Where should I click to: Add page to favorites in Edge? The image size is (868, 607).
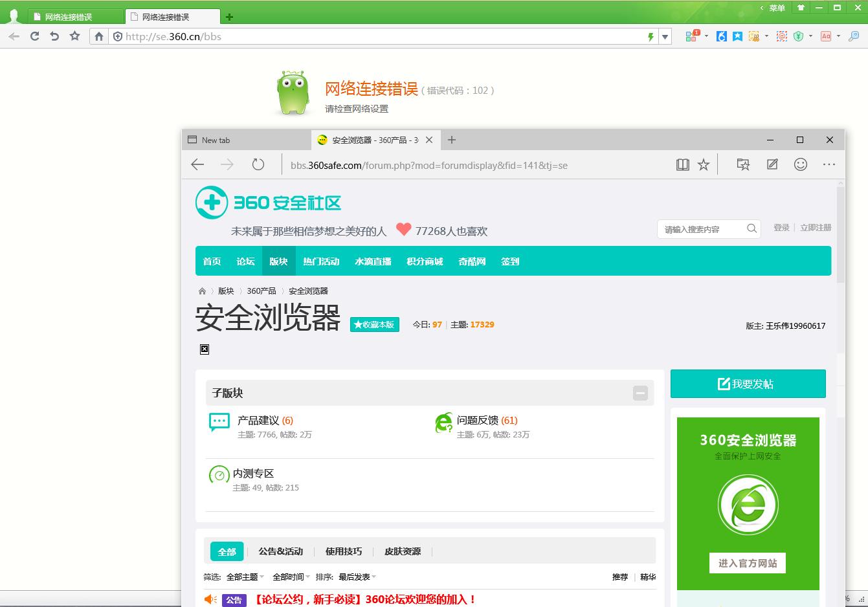click(x=704, y=165)
